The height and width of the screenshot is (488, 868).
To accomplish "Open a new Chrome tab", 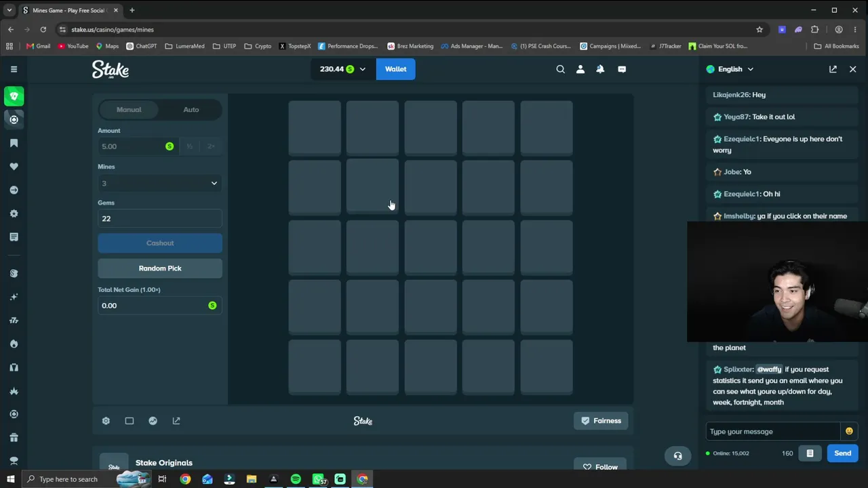I will [132, 10].
